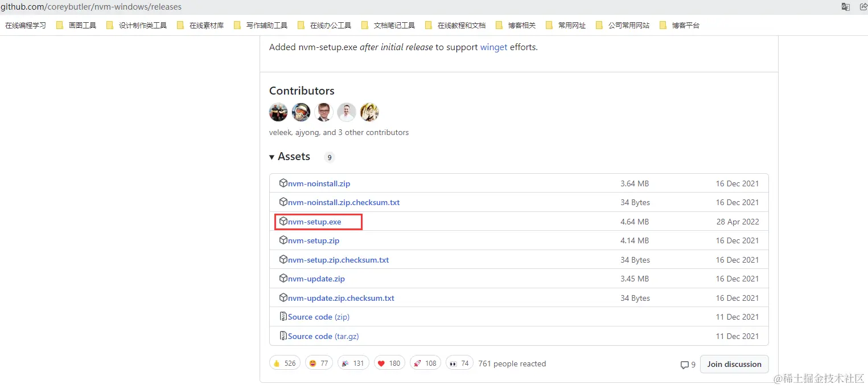Open the 写作辅助工具 bookmark folder
The width and height of the screenshot is (868, 388).
coord(261,26)
